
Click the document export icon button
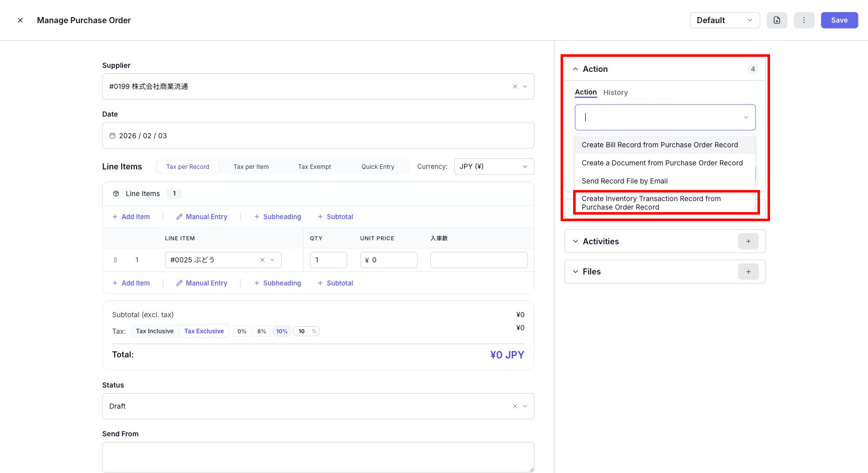[x=777, y=20]
